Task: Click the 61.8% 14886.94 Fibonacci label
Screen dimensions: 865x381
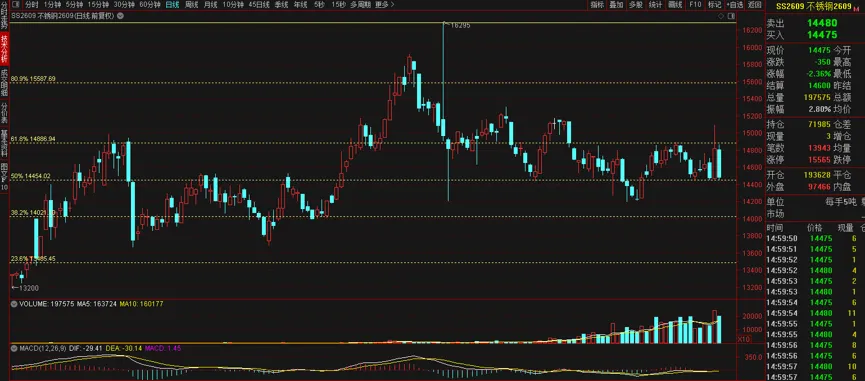Action: click(33, 139)
